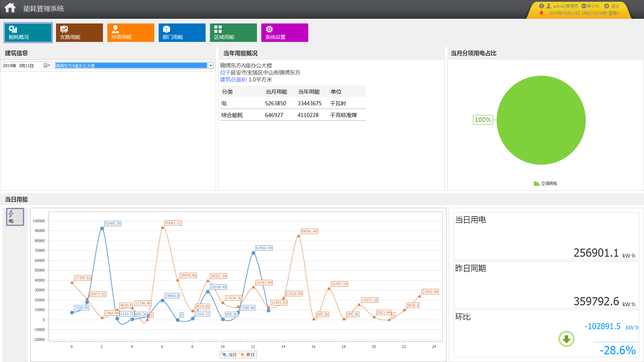Click the 锦绣东方A座办公大楼 combo box field

tap(131, 66)
